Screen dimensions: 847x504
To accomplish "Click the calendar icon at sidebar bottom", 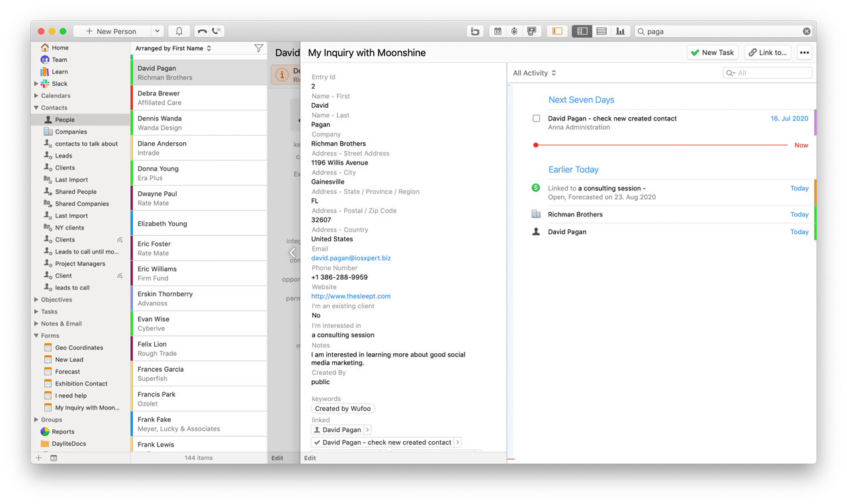I will click(x=54, y=458).
